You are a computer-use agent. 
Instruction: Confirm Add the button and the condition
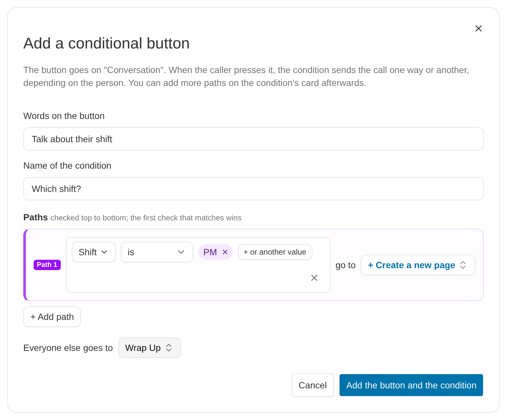click(x=411, y=385)
